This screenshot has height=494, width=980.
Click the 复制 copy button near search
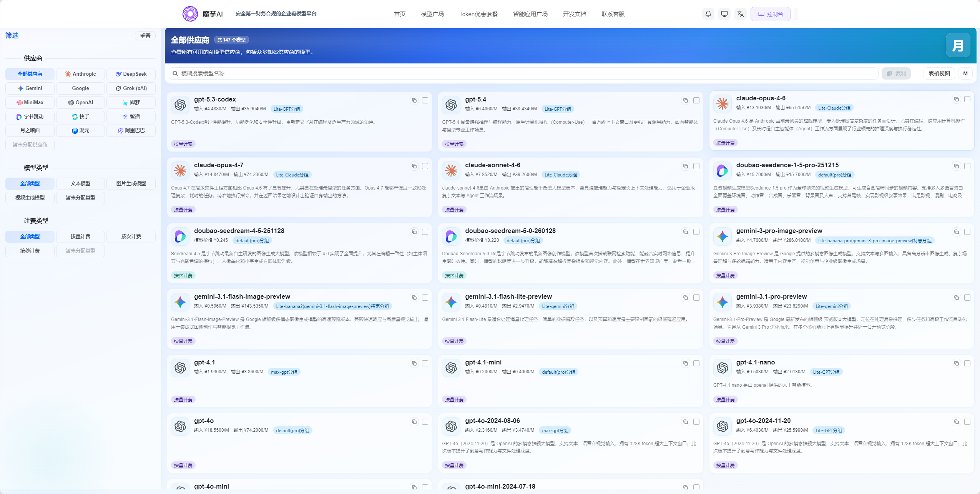click(x=896, y=73)
